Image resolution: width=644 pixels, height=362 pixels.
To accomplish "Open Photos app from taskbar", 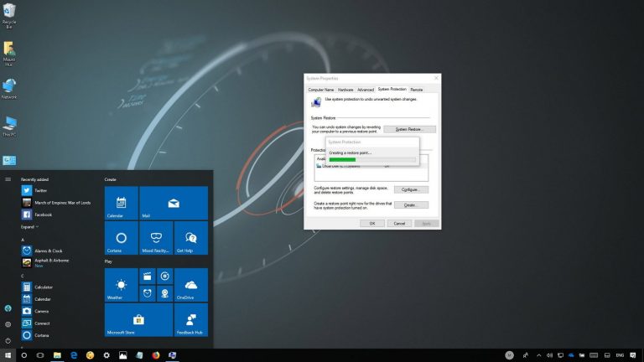I will [x=122, y=355].
